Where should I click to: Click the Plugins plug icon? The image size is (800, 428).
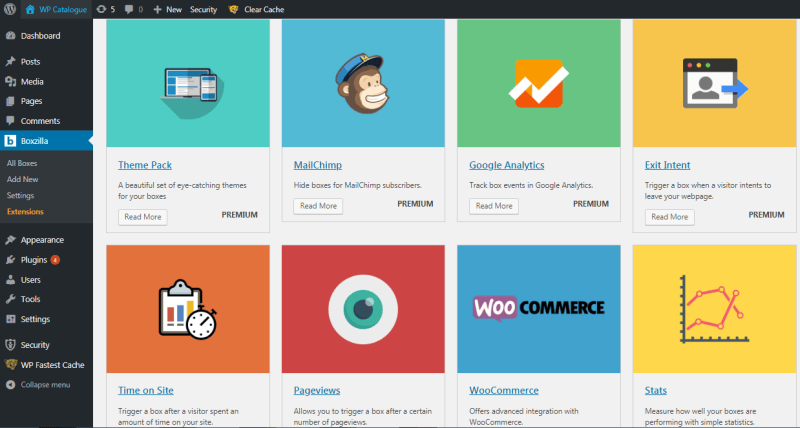pos(10,260)
